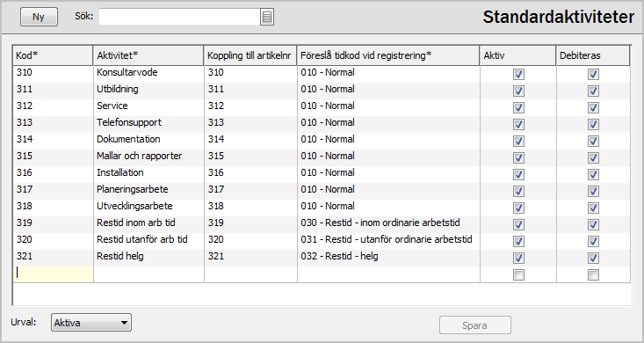Click the Aktivitet* column header

148,55
